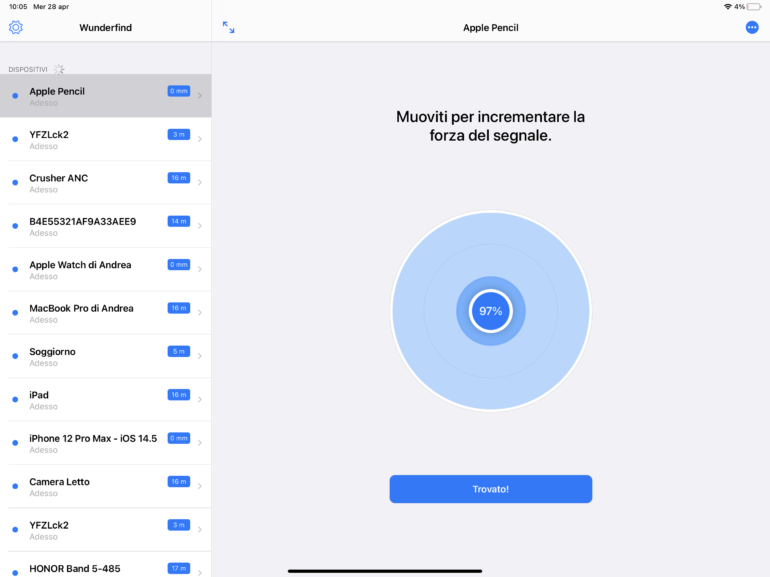Tap the Wi-Fi status icon
This screenshot has width=770, height=577.
point(728,7)
